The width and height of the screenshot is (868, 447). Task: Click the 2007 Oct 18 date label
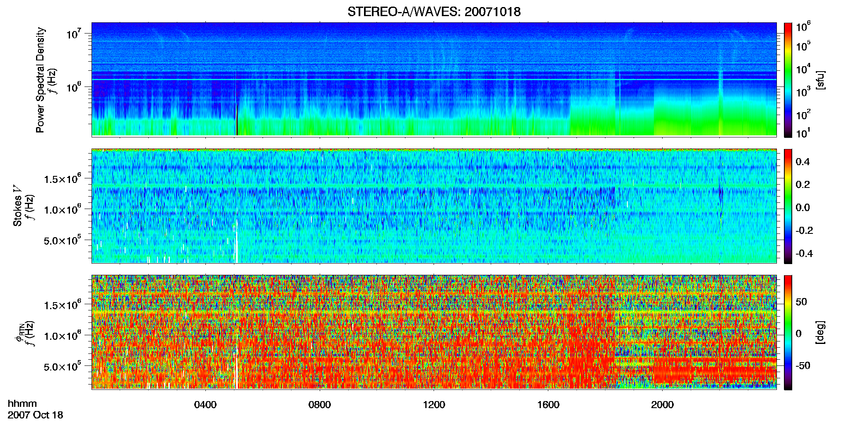[35, 415]
